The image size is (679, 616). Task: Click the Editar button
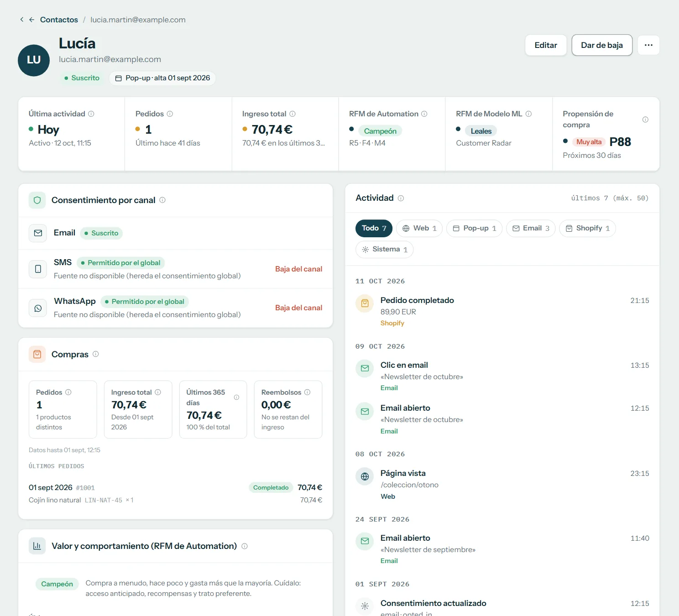(546, 45)
